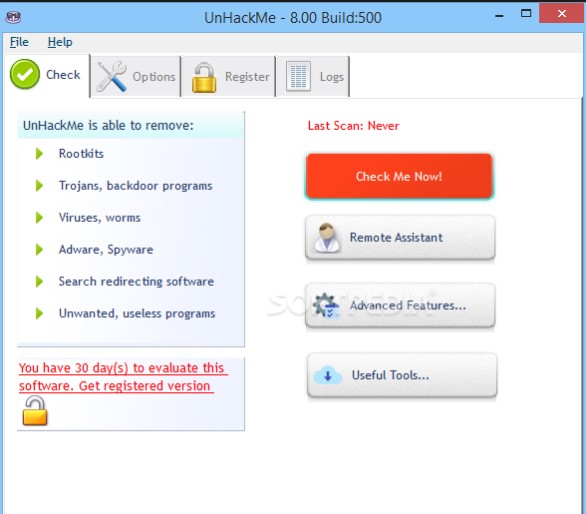
Task: Close the UnHackMe window
Action: 561,13
